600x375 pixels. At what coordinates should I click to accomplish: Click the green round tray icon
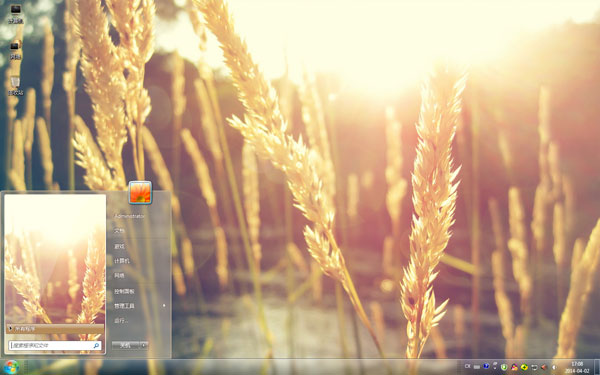[x=504, y=367]
